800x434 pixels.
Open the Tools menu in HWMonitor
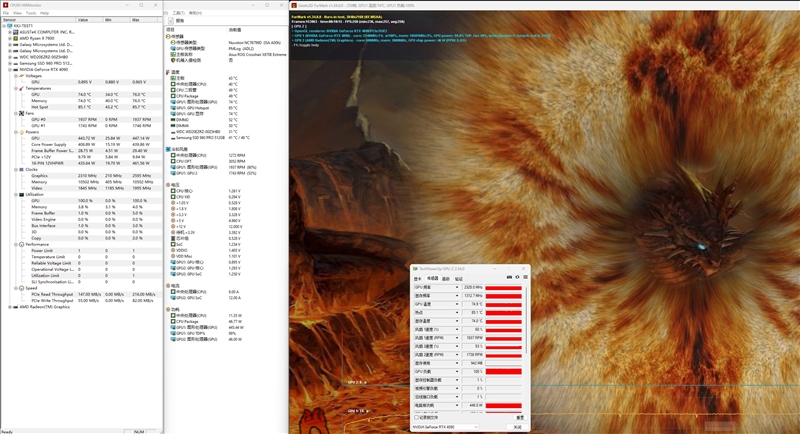pos(31,13)
